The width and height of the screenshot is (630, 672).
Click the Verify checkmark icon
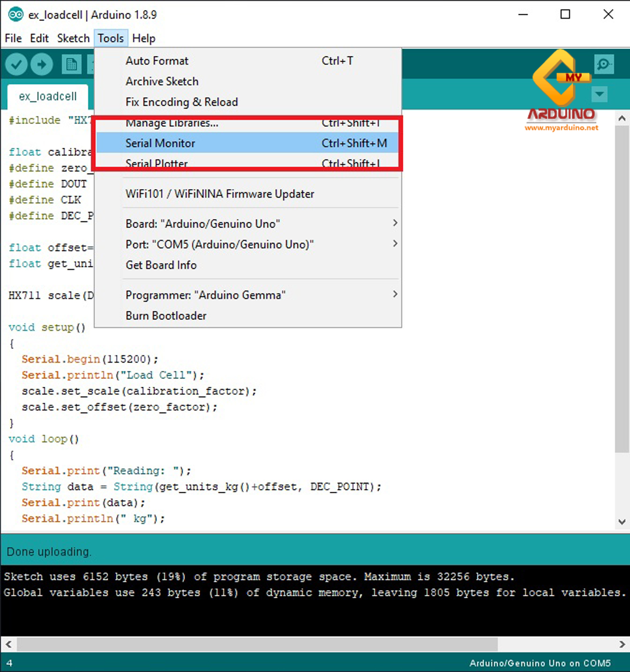click(x=16, y=65)
